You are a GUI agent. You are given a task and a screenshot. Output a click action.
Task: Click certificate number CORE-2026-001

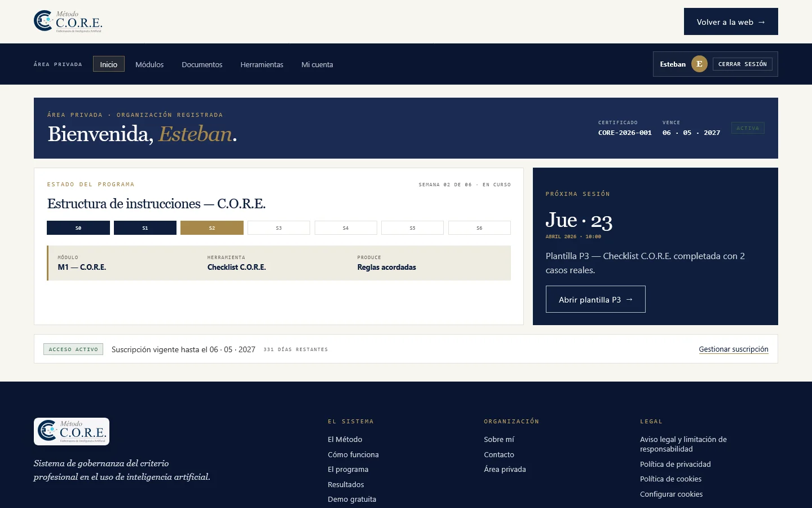click(625, 133)
